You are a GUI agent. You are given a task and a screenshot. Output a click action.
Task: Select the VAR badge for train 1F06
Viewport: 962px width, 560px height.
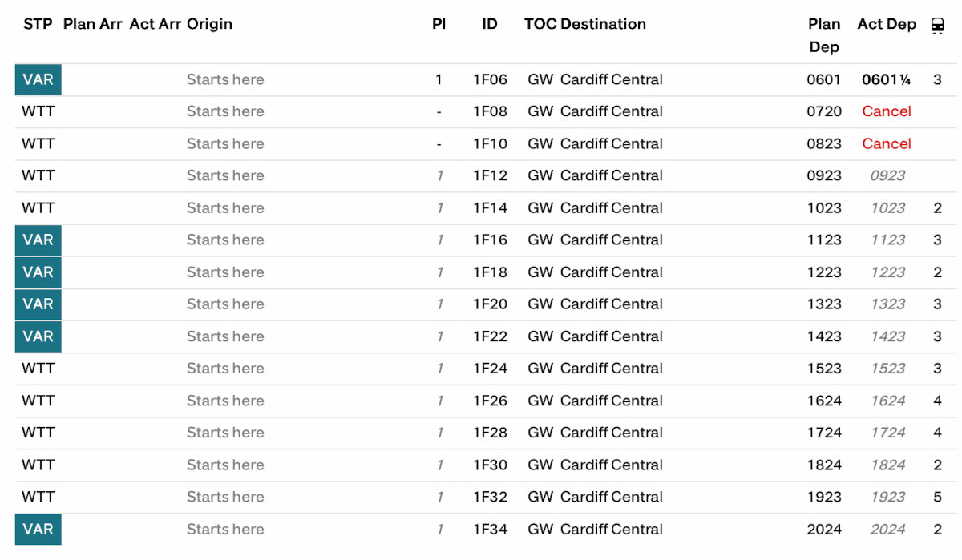click(38, 80)
